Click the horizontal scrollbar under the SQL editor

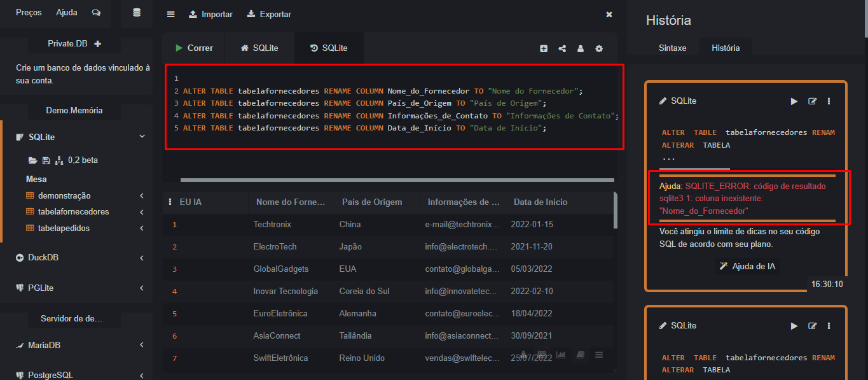pos(397,180)
